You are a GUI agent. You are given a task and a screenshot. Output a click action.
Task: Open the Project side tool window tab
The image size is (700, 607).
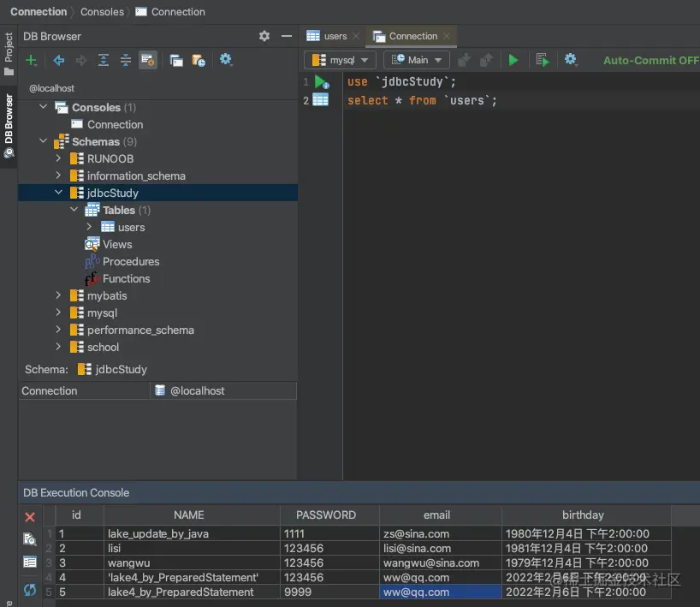click(x=9, y=54)
